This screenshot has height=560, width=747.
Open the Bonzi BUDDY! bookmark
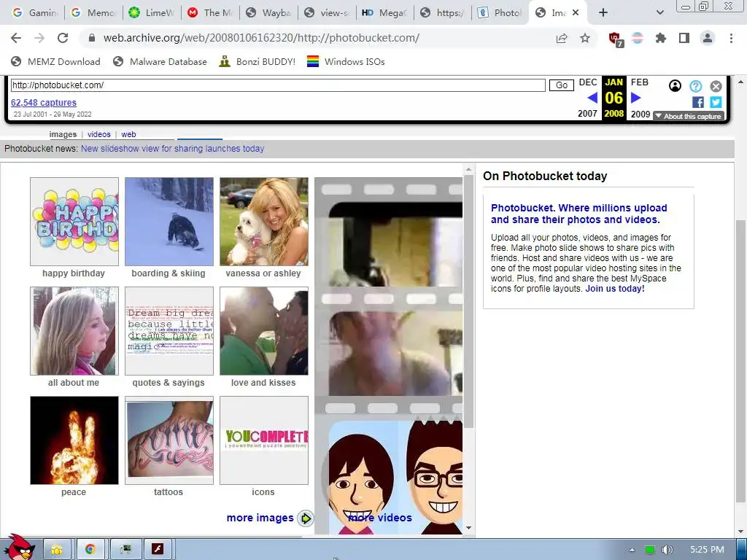tap(258, 61)
